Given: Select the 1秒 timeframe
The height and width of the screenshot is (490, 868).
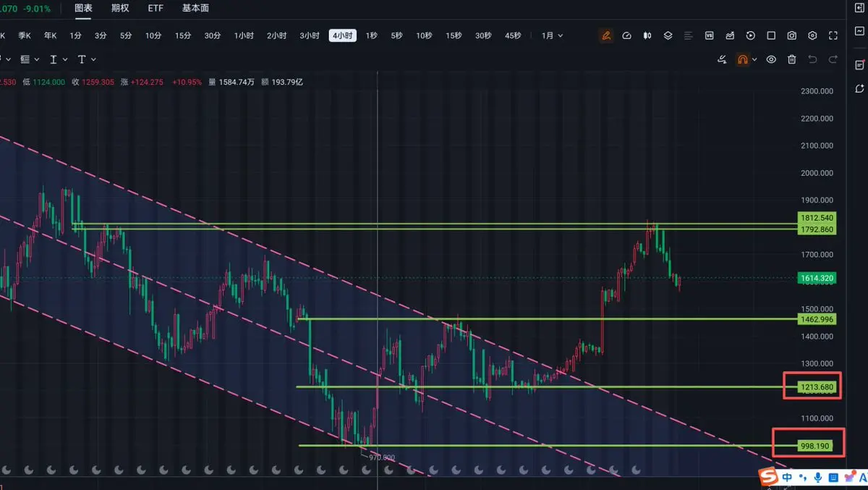Looking at the screenshot, I should [x=371, y=35].
